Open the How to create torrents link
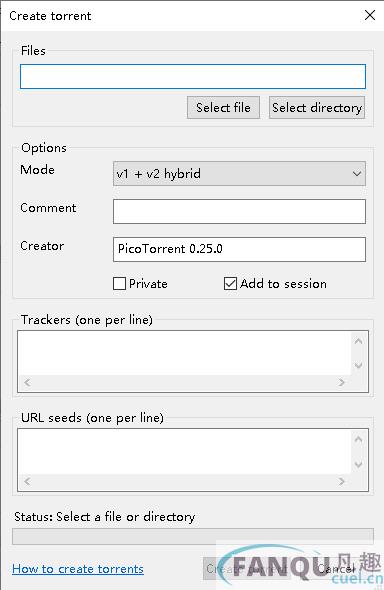The height and width of the screenshot is (590, 384). pyautogui.click(x=78, y=569)
